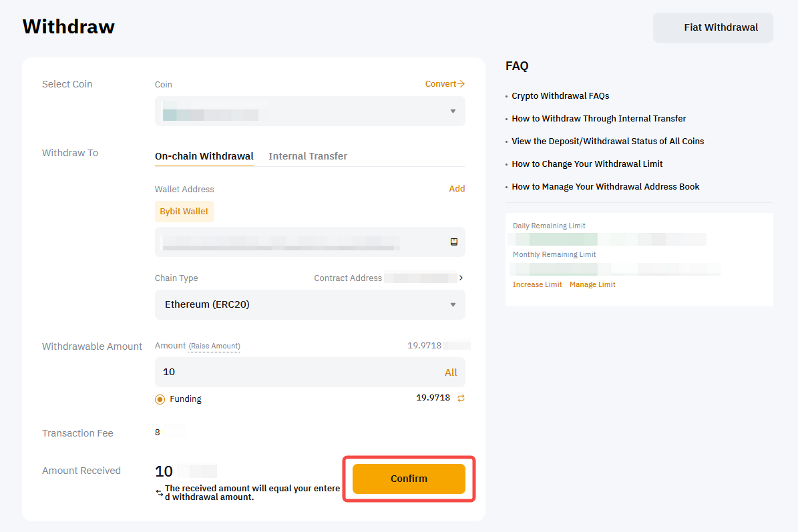Open the Increase Limit link
Viewport: 798px width, 532px height.
point(537,284)
